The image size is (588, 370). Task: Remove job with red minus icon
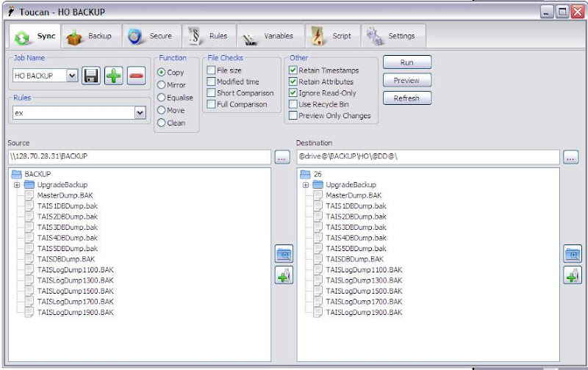tap(136, 76)
